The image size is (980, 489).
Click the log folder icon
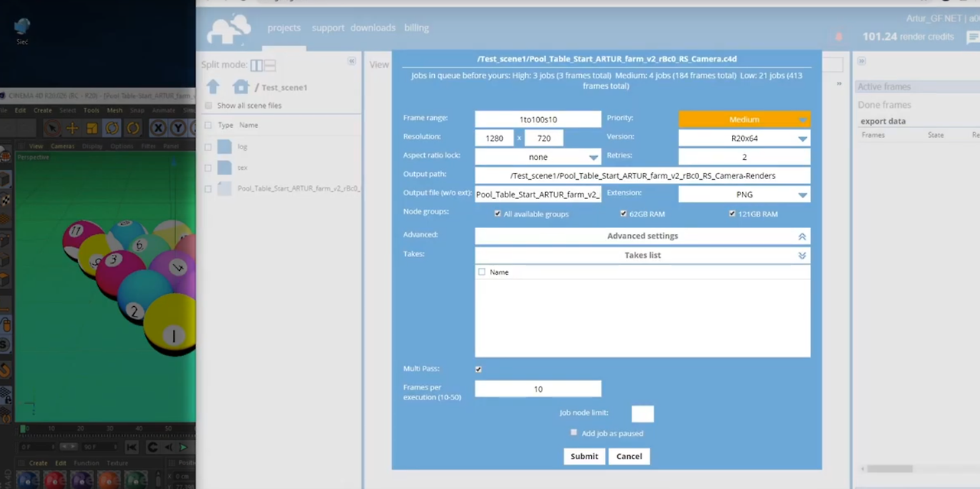pyautogui.click(x=224, y=146)
